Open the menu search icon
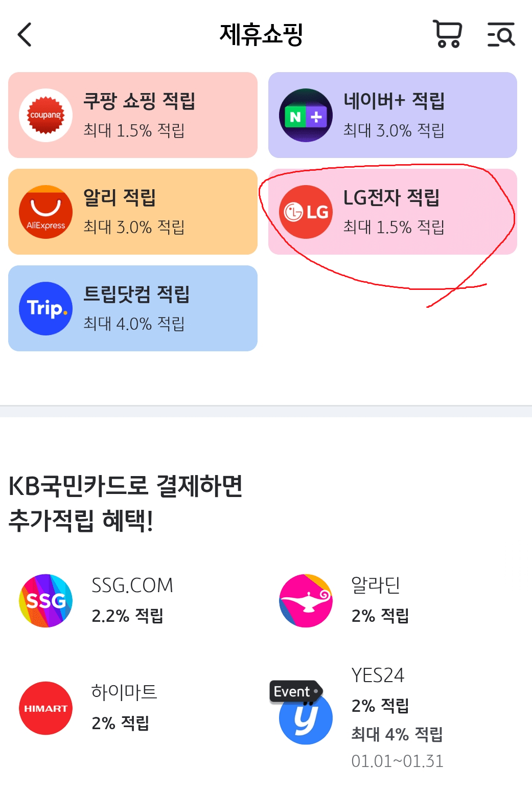The height and width of the screenshot is (789, 532). [x=501, y=35]
